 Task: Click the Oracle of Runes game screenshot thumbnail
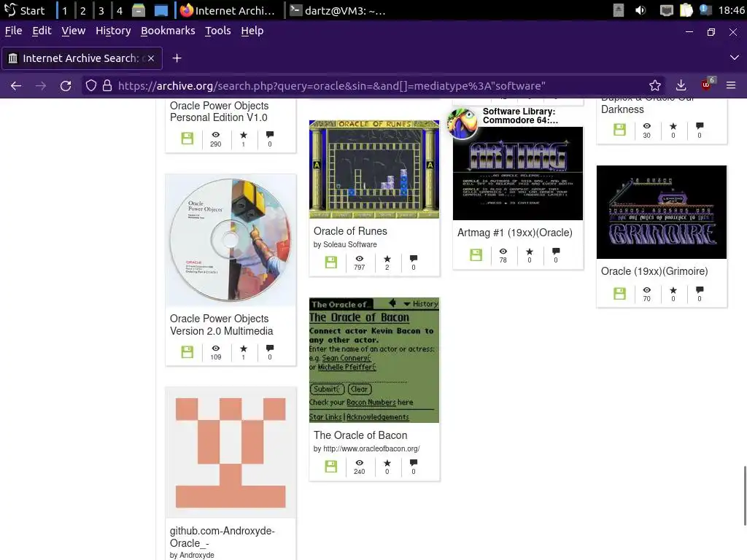374,169
